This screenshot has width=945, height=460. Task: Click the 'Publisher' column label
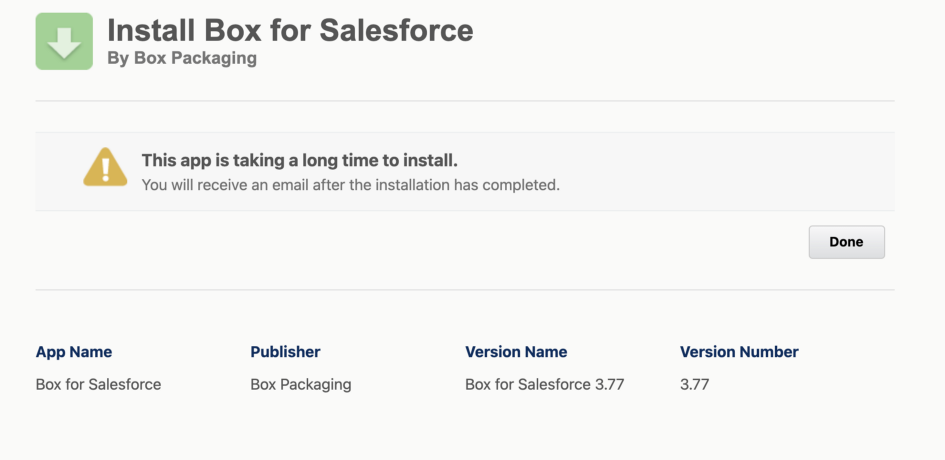285,352
